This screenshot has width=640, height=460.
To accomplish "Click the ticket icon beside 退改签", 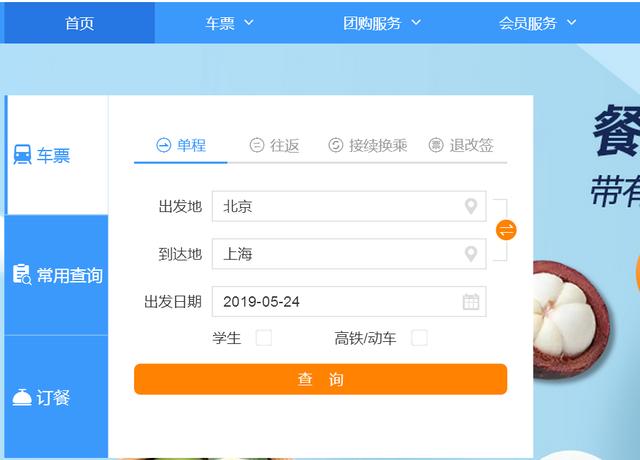I will coord(436,145).
